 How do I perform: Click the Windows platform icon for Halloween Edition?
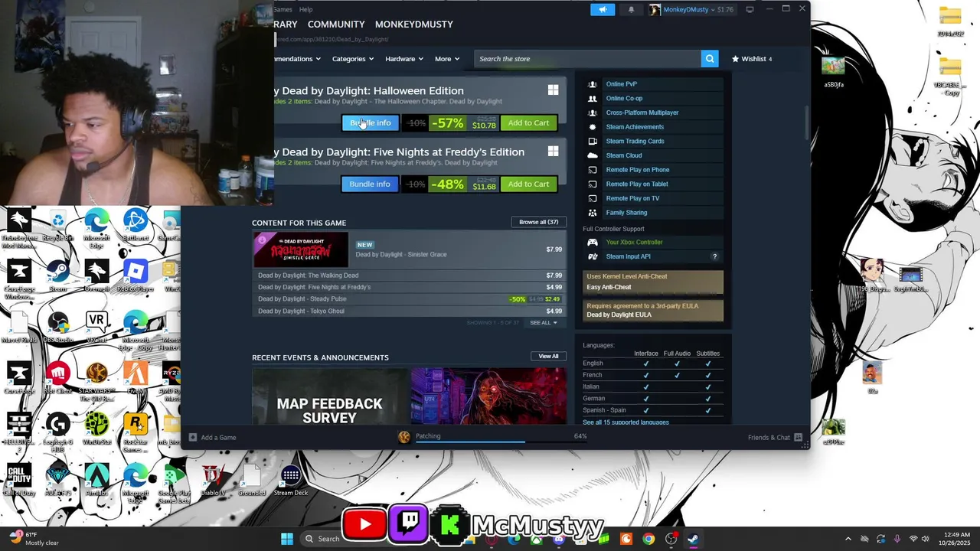(553, 90)
